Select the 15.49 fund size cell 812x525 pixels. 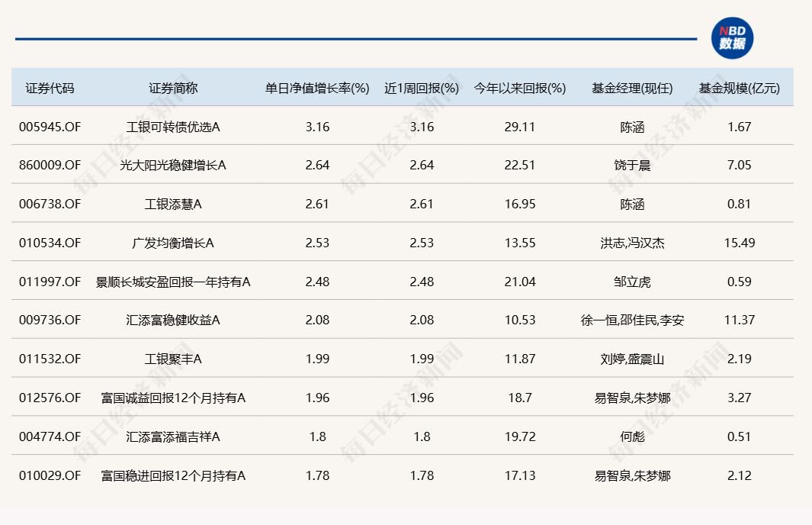click(x=740, y=243)
